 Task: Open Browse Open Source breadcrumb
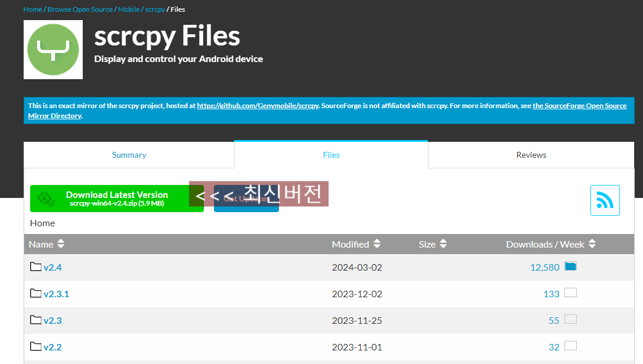[x=80, y=9]
